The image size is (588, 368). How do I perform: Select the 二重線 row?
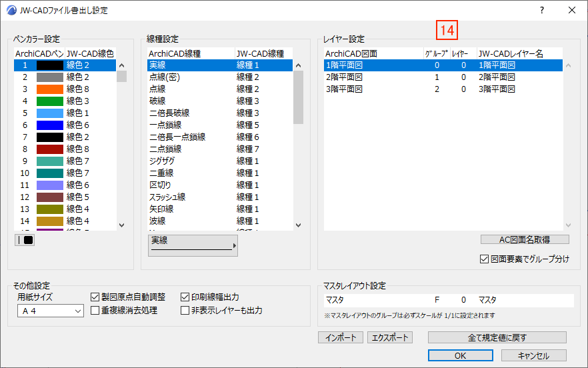[220, 173]
